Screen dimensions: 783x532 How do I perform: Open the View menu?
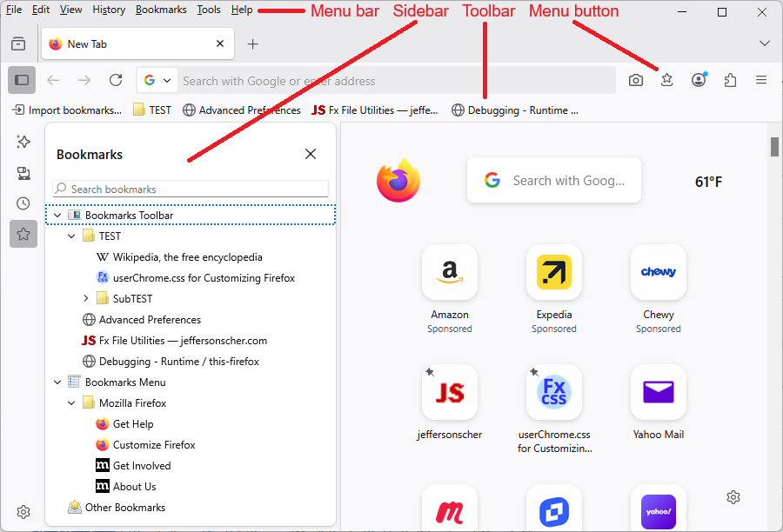tap(70, 10)
